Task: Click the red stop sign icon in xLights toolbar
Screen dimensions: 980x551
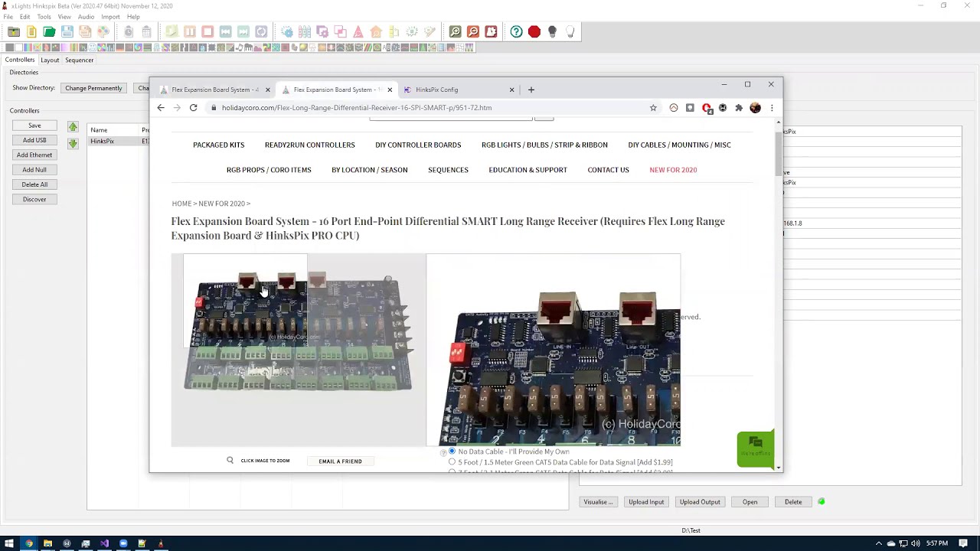Action: click(x=534, y=31)
